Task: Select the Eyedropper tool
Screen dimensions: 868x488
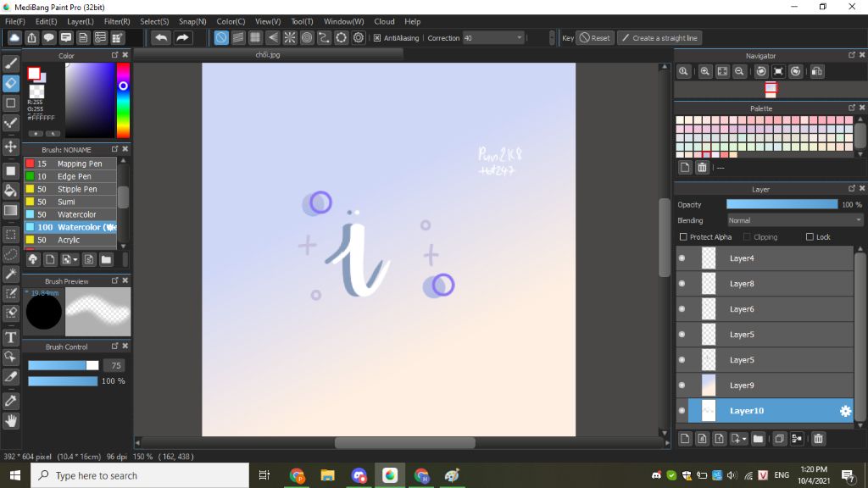Action: [x=10, y=401]
